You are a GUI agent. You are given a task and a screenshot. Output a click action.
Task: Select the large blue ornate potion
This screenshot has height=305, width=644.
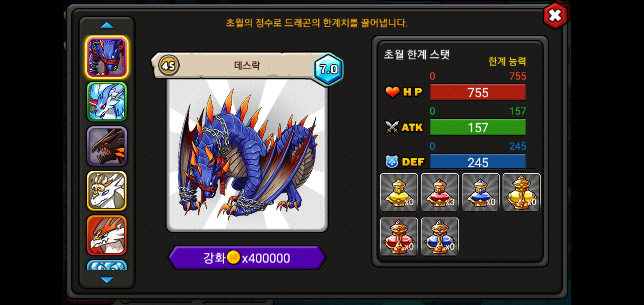pyautogui.click(x=440, y=237)
